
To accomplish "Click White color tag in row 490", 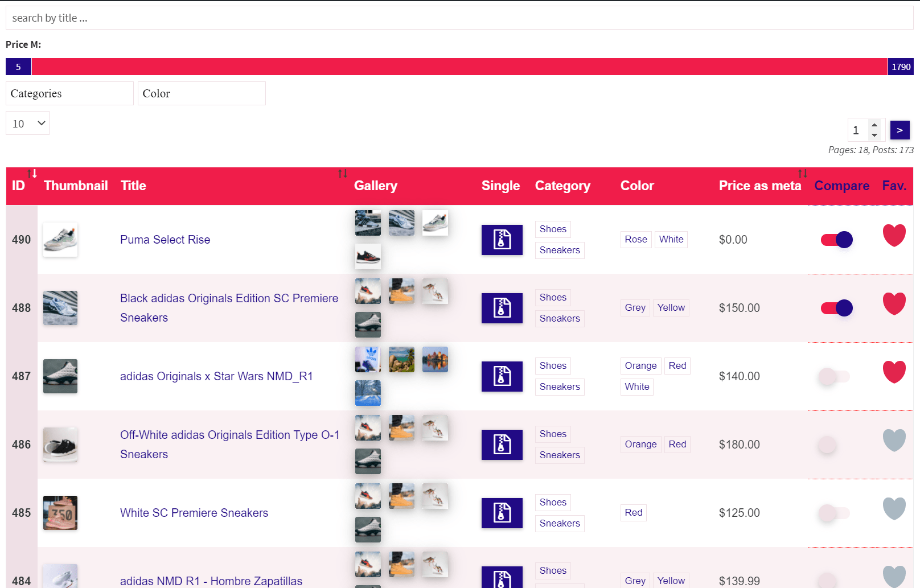I will pos(671,240).
